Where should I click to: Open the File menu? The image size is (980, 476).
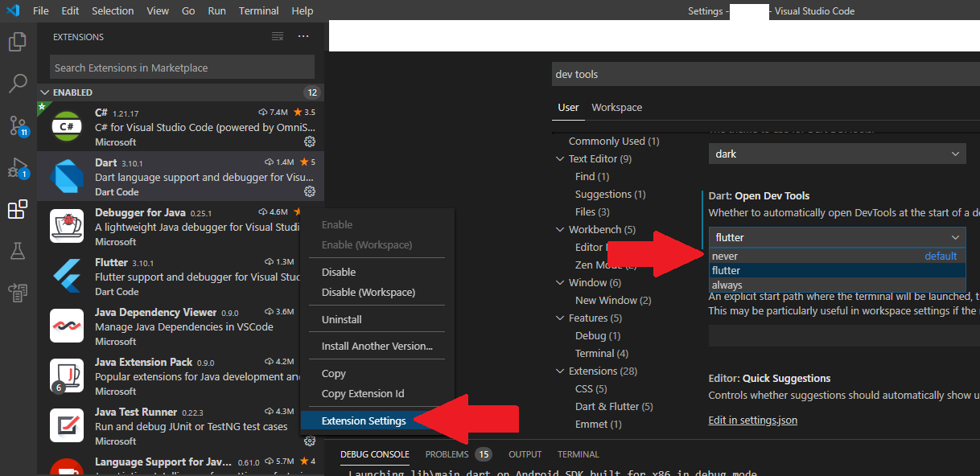point(41,10)
